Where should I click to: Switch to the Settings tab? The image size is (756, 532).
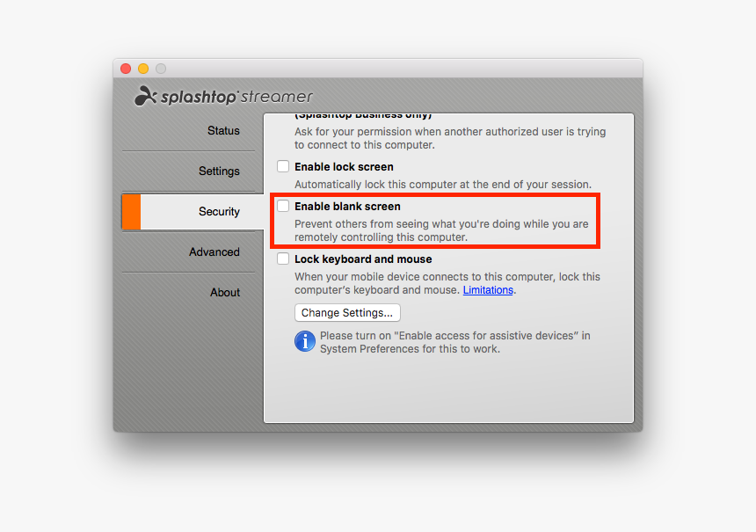(219, 171)
